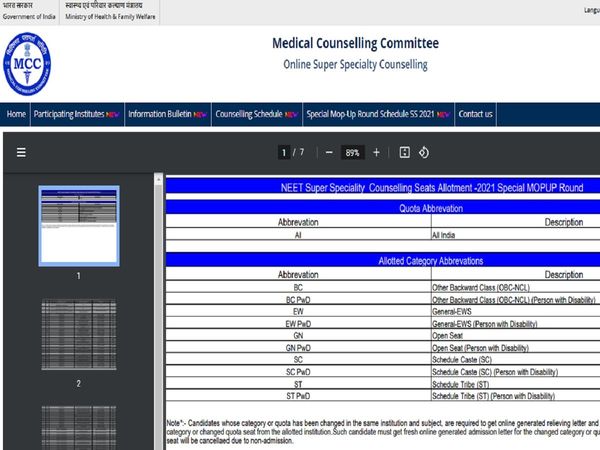The image size is (600, 450).
Task: Open Special Mop-Up Round Schedule SS 2021
Action: (x=378, y=114)
